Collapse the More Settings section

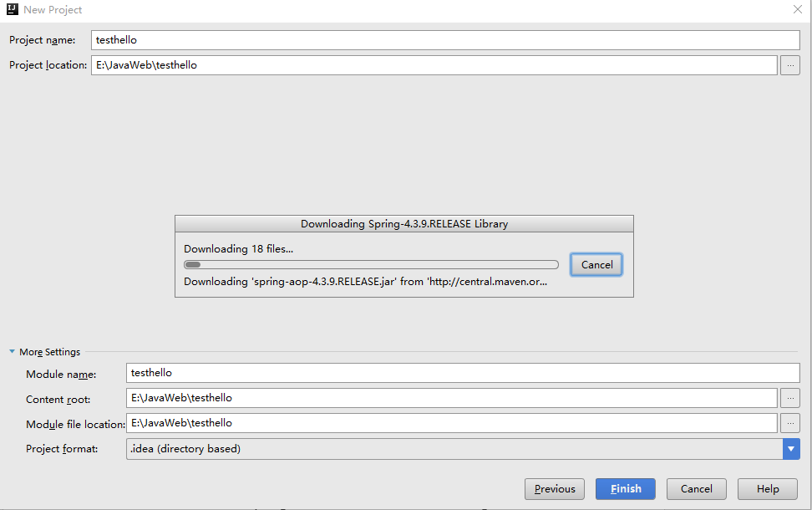tap(13, 352)
